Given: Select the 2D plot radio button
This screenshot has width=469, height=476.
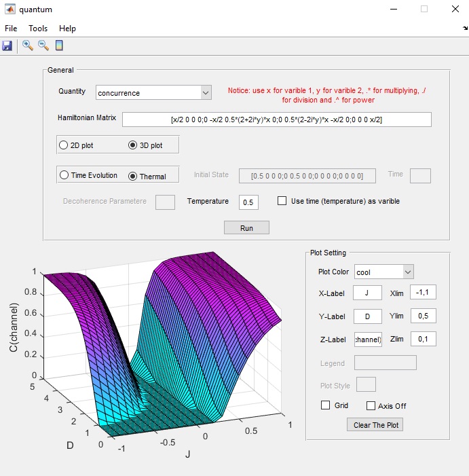Looking at the screenshot, I should pyautogui.click(x=64, y=145).
